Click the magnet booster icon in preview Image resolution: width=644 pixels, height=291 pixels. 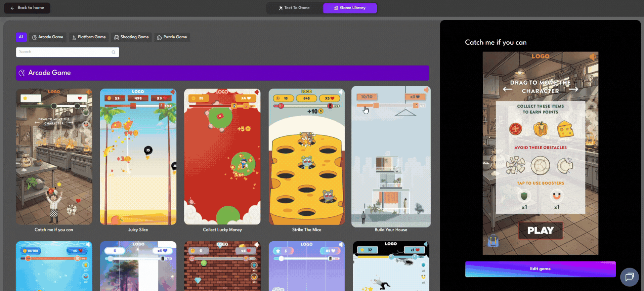[x=557, y=196]
